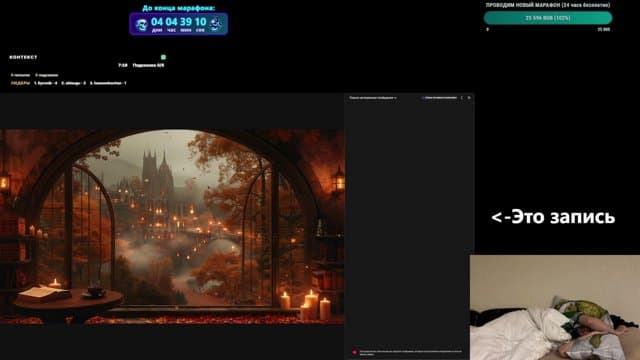Click the "КОНТЕКСТ" heading
This screenshot has height=360, width=640.
(x=23, y=58)
